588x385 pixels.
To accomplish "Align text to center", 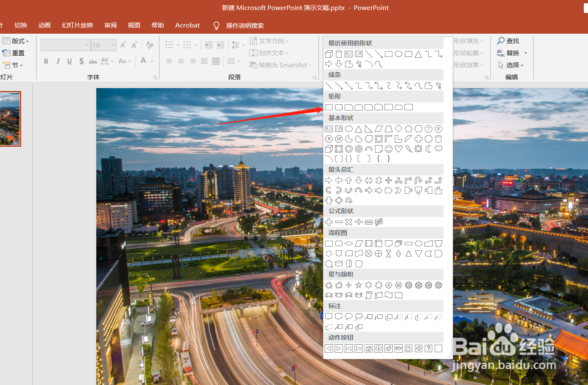I will coord(181,61).
